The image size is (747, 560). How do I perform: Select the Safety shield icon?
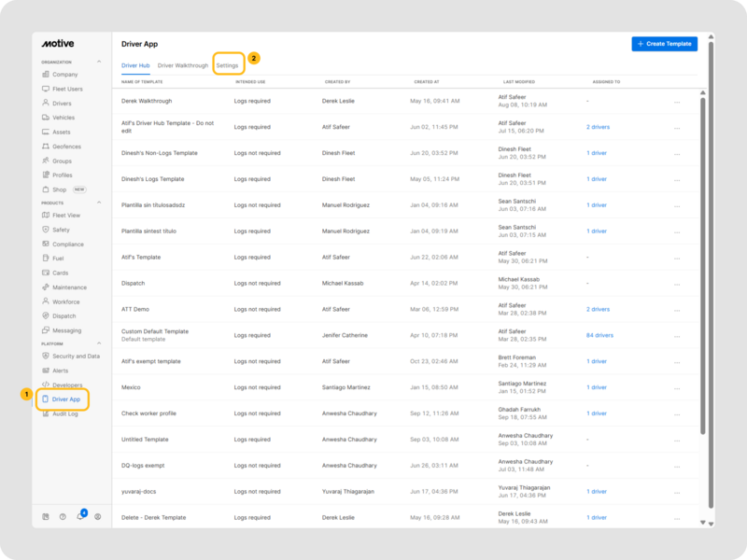(x=46, y=230)
